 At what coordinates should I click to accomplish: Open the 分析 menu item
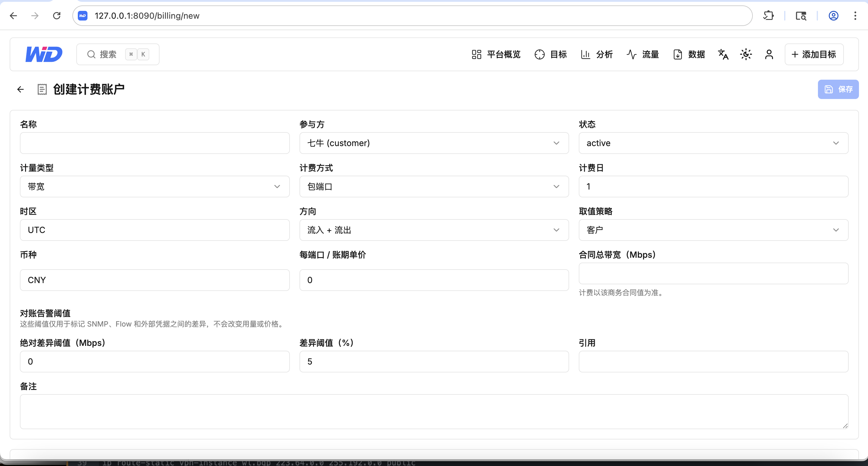click(x=597, y=54)
